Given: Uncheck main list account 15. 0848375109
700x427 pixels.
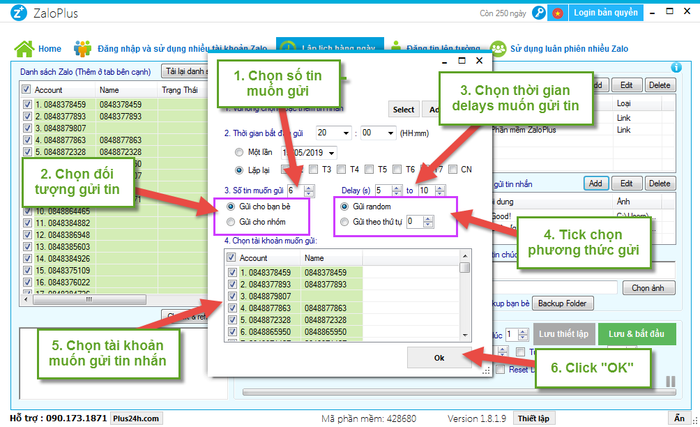Looking at the screenshot, I should click(x=27, y=270).
